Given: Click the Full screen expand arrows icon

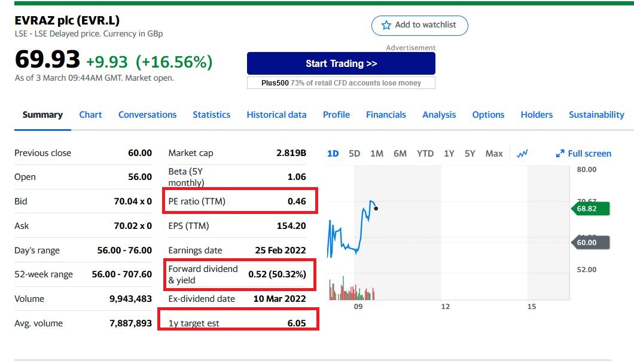Looking at the screenshot, I should (x=560, y=154).
